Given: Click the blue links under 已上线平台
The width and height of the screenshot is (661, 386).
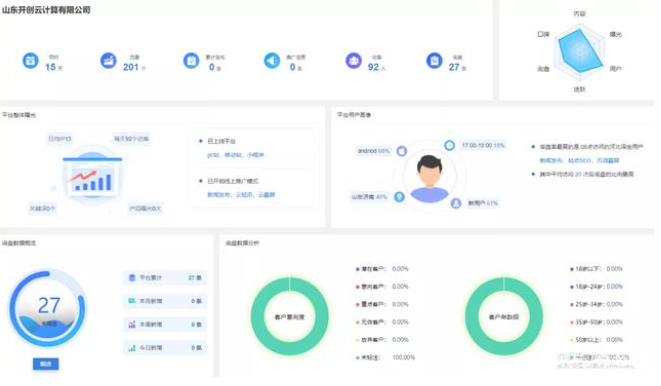Looking at the screenshot, I should point(236,155).
